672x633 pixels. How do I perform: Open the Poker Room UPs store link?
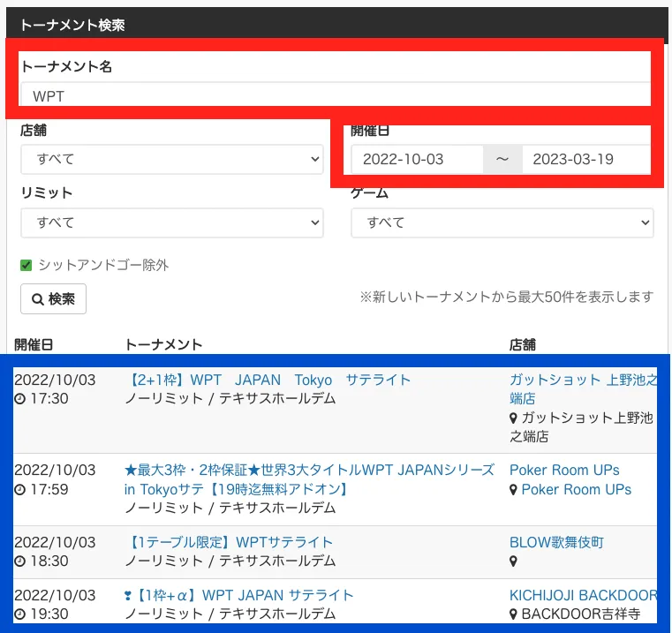tap(564, 471)
